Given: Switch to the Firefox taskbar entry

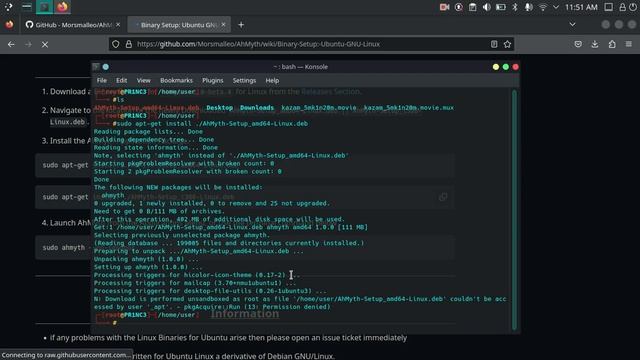Looking at the screenshot, I should click(x=62, y=7).
